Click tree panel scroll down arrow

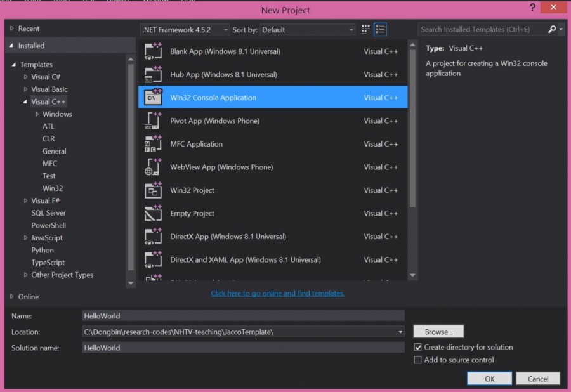tap(131, 283)
